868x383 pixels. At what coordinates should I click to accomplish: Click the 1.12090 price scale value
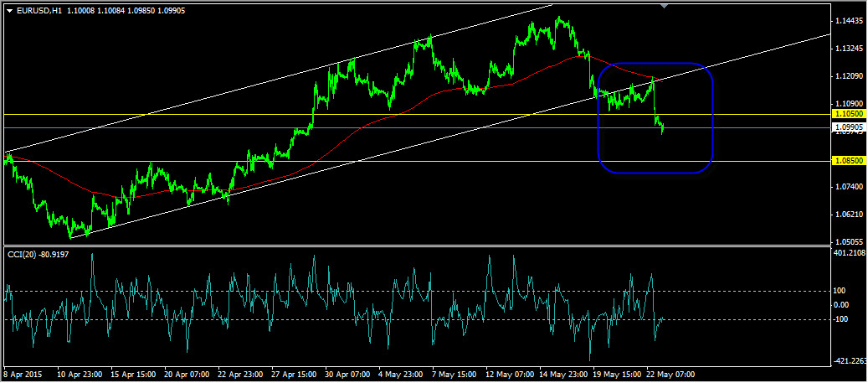(x=850, y=76)
